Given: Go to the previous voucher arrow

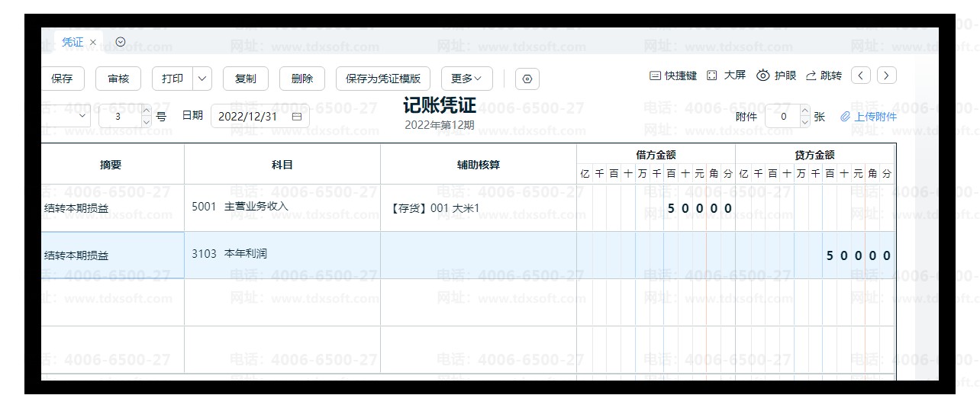Looking at the screenshot, I should click(x=860, y=75).
